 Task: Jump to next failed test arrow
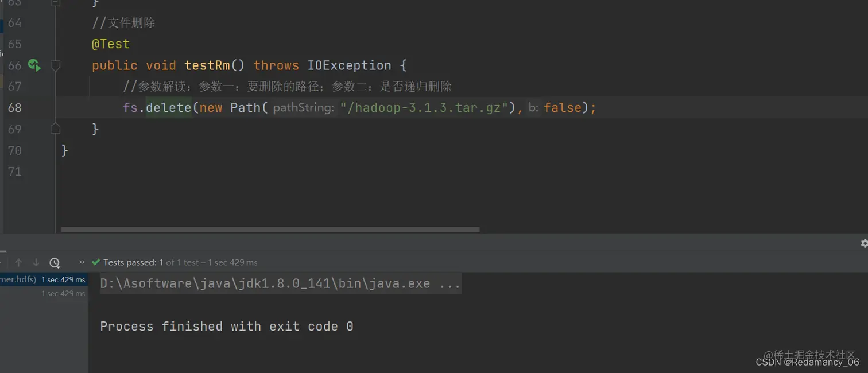pyautogui.click(x=36, y=262)
